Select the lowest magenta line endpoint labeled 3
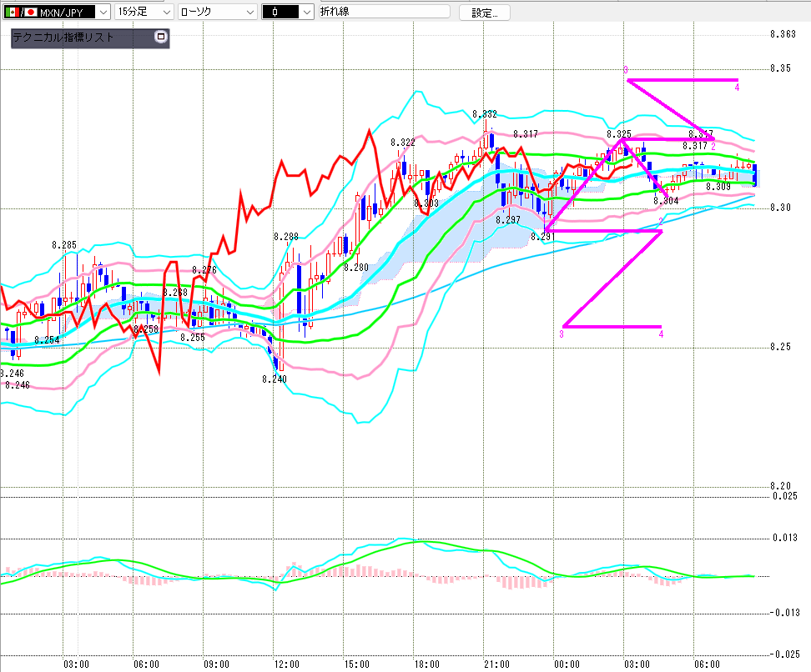The image size is (811, 672). [562, 333]
